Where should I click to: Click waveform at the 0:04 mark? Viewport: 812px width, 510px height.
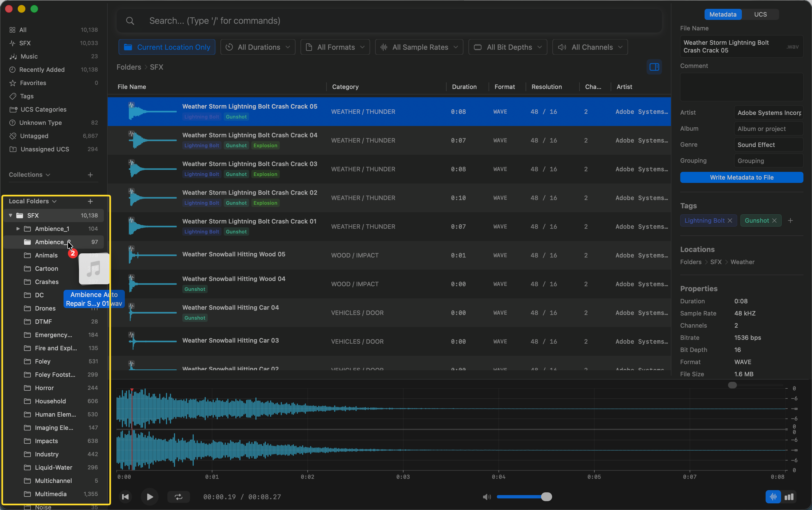click(499, 429)
